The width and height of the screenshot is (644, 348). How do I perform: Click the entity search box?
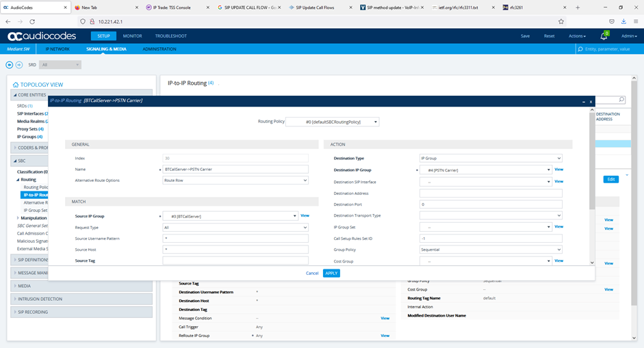click(x=609, y=49)
